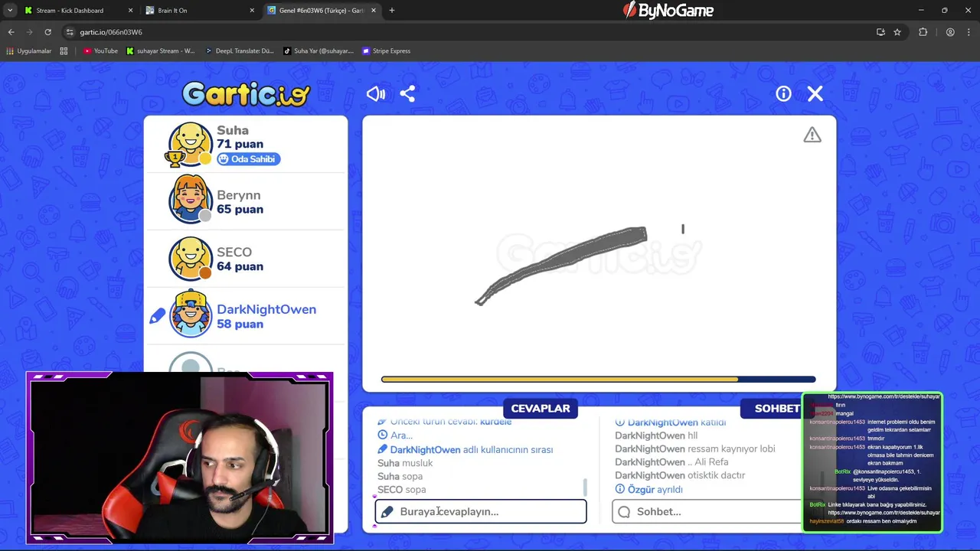The height and width of the screenshot is (551, 980).
Task: Select Suha's avatar in the player list
Action: 190,144
